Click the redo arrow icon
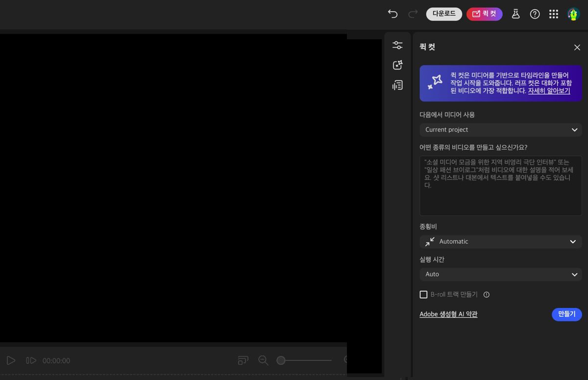Image resolution: width=588 pixels, height=380 pixels. [x=412, y=14]
